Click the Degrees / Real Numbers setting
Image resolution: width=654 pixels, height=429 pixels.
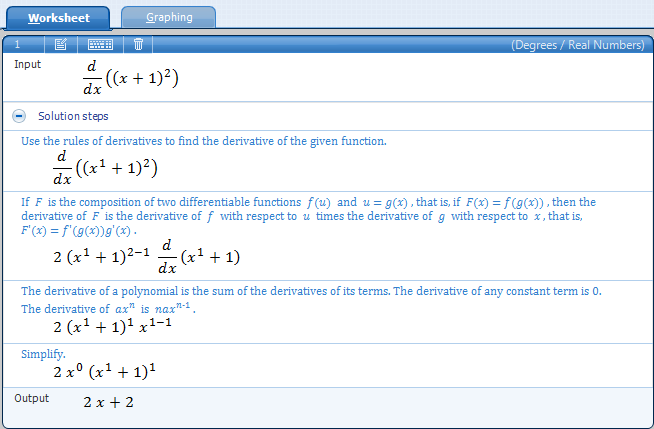tap(578, 45)
